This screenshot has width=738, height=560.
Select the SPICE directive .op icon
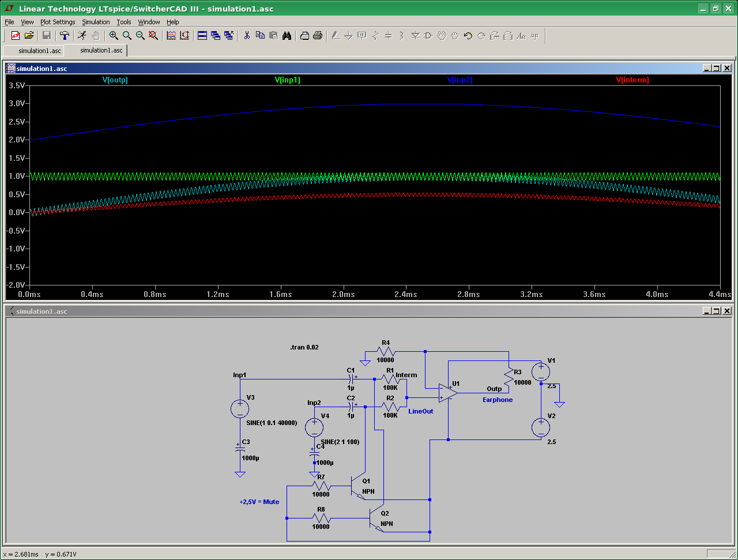534,36
